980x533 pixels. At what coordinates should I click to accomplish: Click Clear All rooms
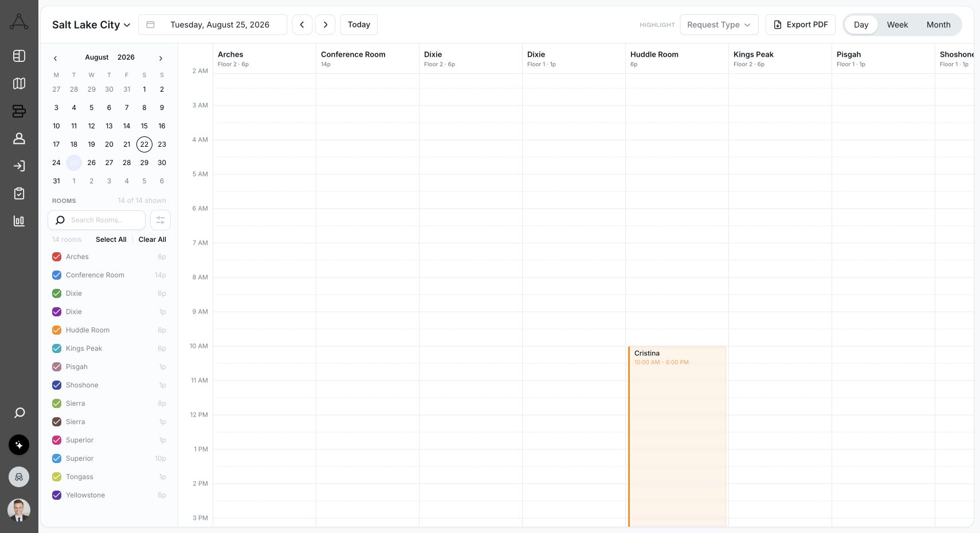click(152, 240)
